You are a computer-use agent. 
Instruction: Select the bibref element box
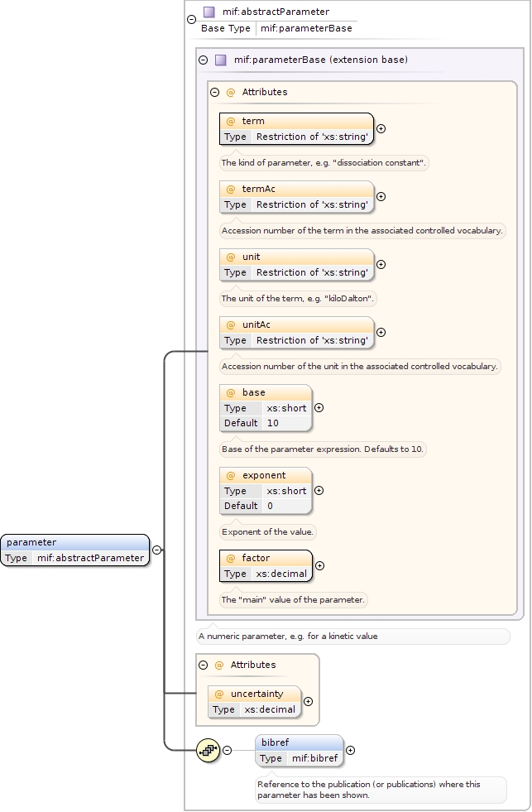(300, 750)
